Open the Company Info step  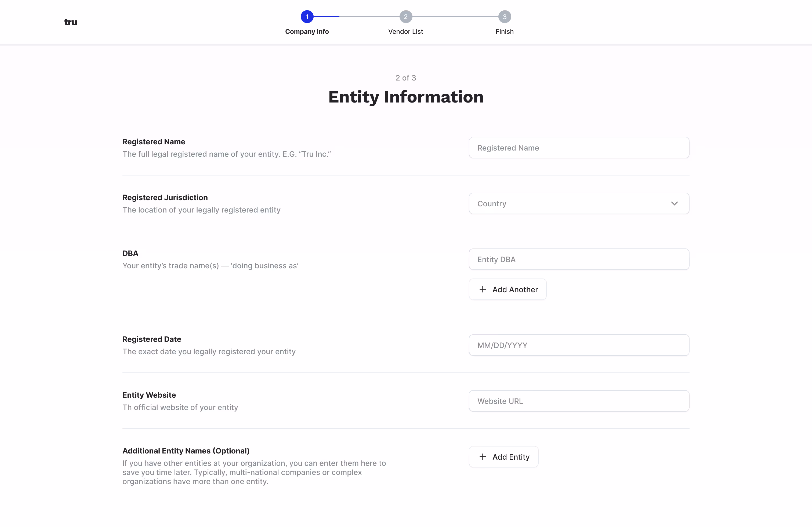307,32
